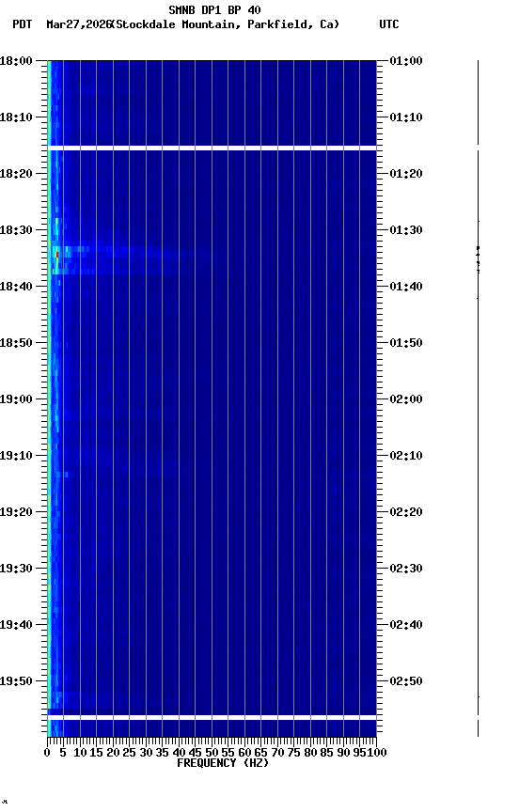Click the 02:40 UTC time label
519x812 pixels.
pos(406,625)
